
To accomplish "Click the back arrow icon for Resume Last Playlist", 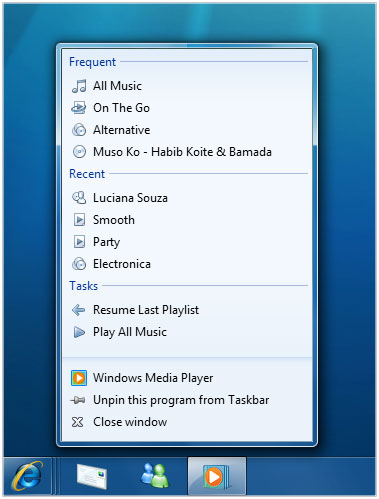I will [79, 310].
